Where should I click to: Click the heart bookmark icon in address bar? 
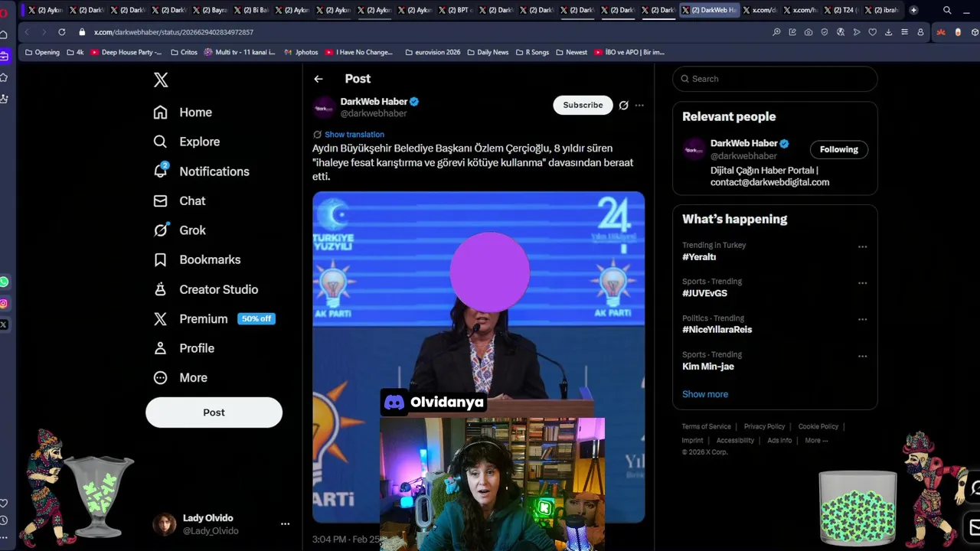pos(872,32)
